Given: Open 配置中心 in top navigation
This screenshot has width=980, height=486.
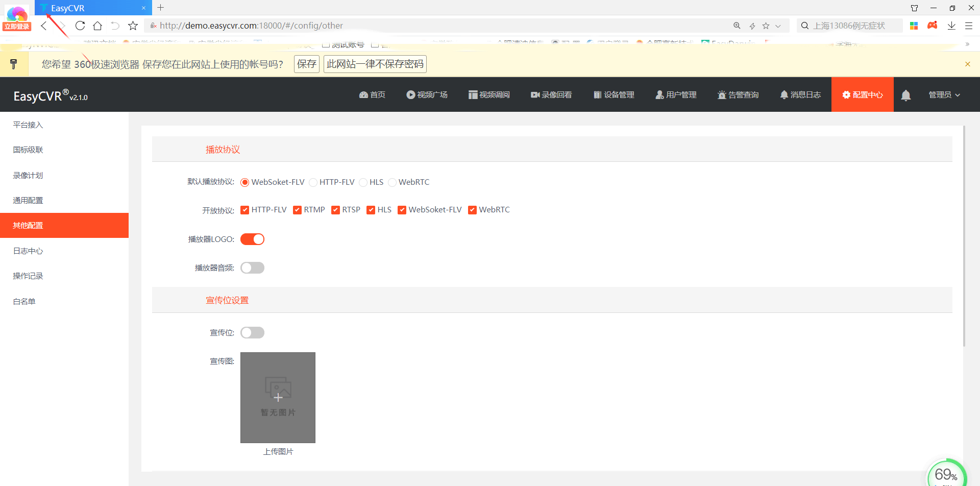Looking at the screenshot, I should (x=863, y=94).
